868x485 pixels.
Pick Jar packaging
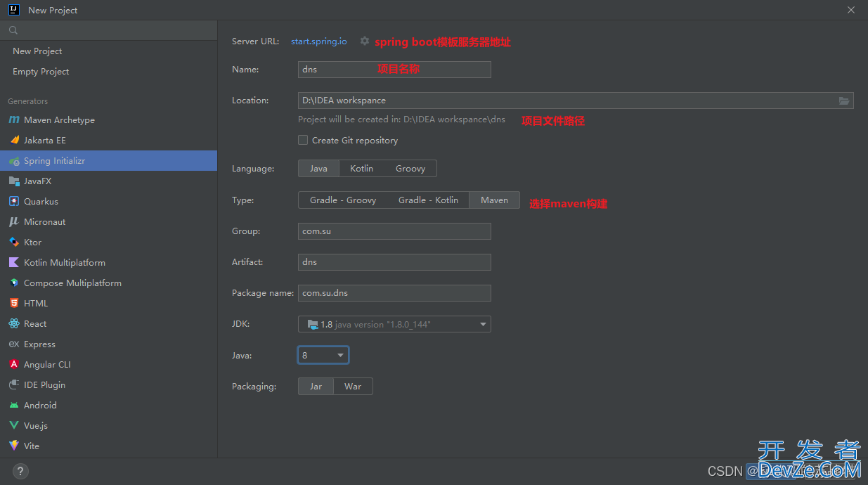pos(316,387)
